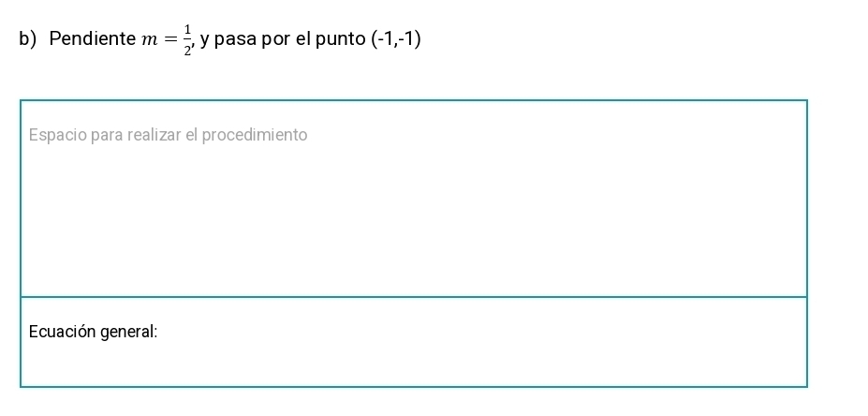The image size is (868, 416).
Task: Click the equals sign in the slope formula
Action: (171, 40)
